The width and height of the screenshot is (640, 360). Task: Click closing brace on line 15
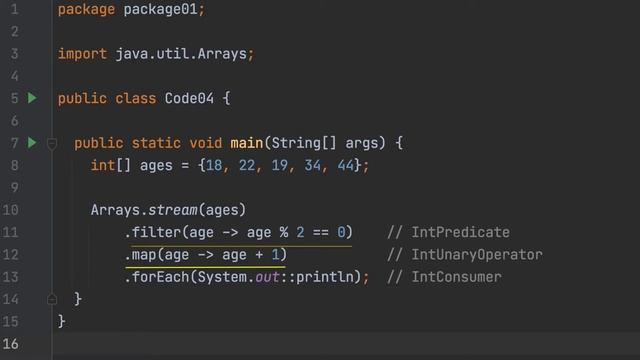(x=62, y=322)
